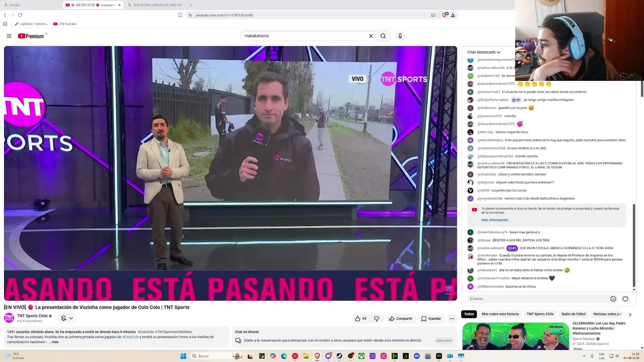
Task: Open Brave browser from the taskbar
Action: point(317,356)
